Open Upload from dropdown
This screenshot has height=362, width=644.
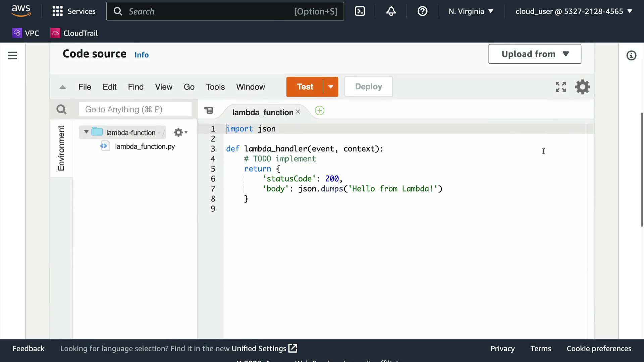tap(535, 54)
